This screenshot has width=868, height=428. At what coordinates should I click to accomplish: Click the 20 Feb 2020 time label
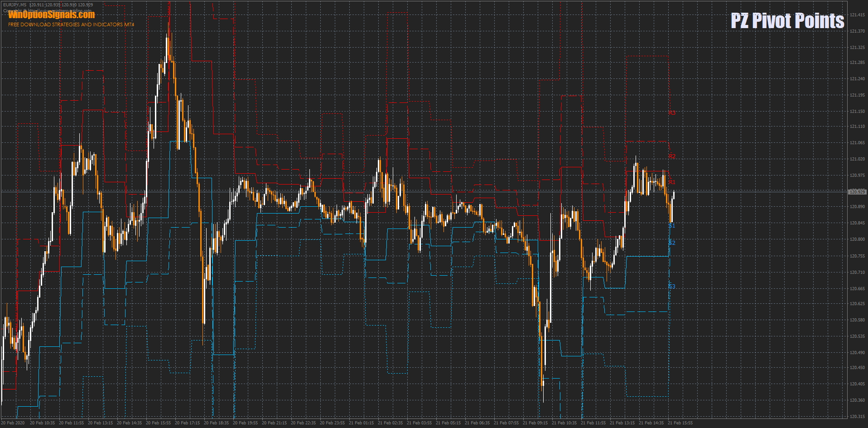(13, 423)
